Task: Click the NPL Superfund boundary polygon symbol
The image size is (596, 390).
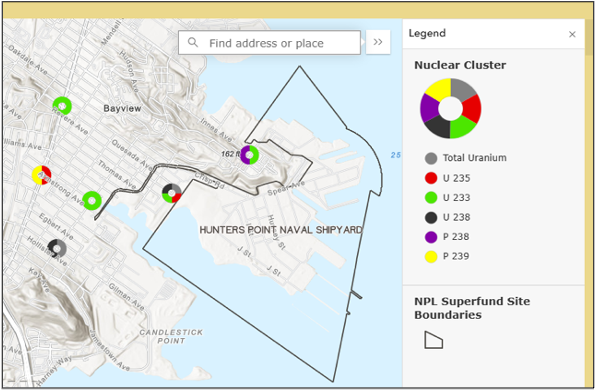Action: (x=433, y=340)
